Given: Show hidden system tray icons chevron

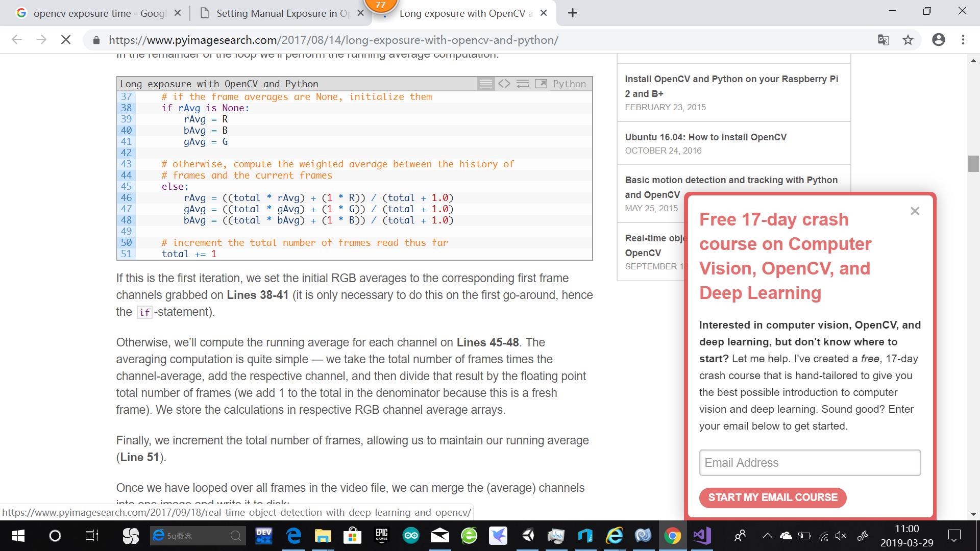Looking at the screenshot, I should [x=767, y=535].
